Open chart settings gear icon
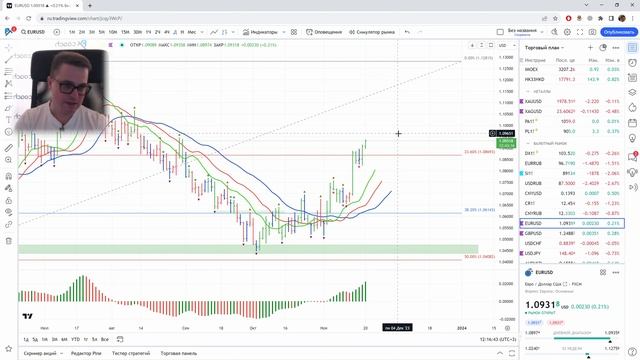Viewport: 640px width, 360px height. pos(567,32)
